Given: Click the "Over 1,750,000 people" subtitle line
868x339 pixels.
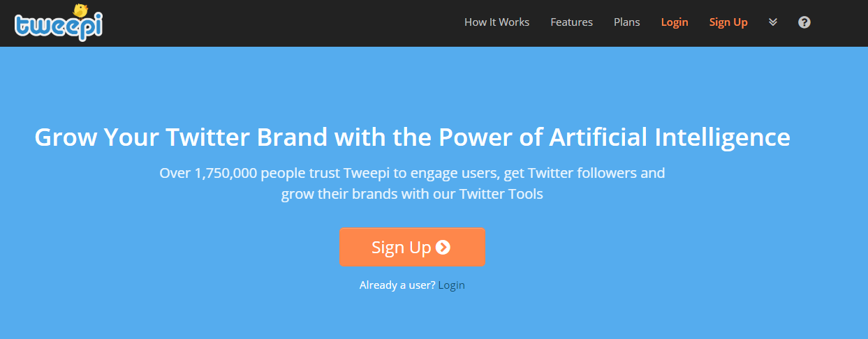Looking at the screenshot, I should click(412, 172).
